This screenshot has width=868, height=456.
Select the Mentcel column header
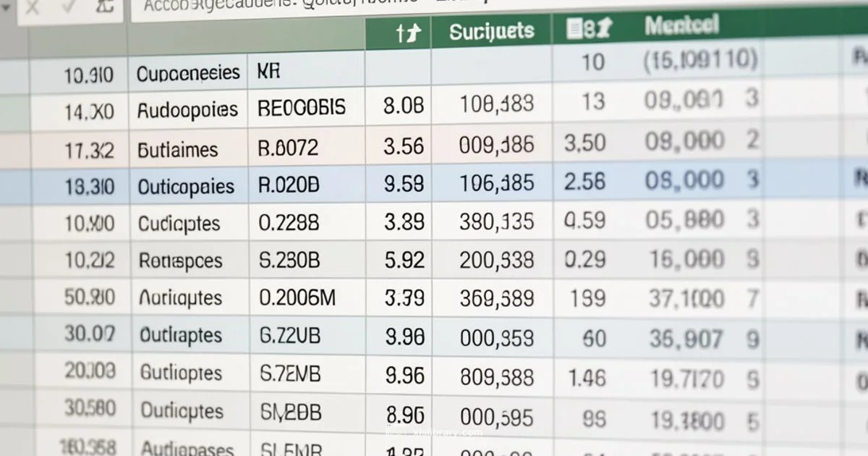point(681,28)
